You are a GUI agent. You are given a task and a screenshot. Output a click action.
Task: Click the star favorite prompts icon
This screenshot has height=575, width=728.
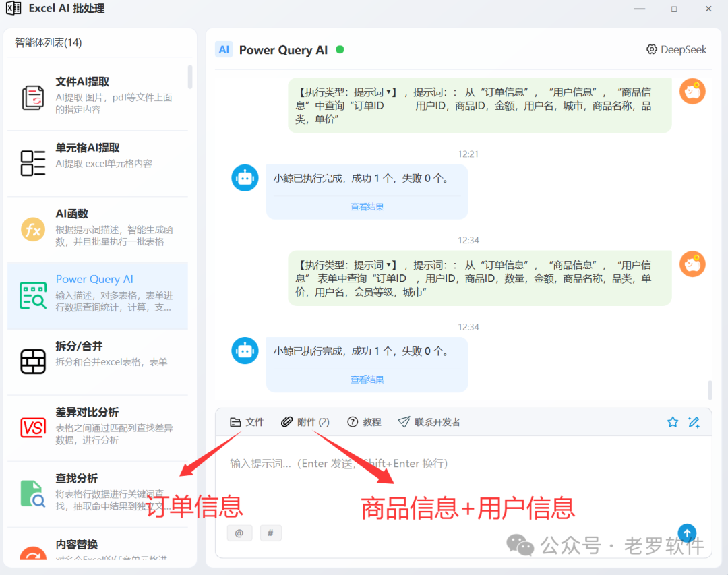(x=673, y=422)
